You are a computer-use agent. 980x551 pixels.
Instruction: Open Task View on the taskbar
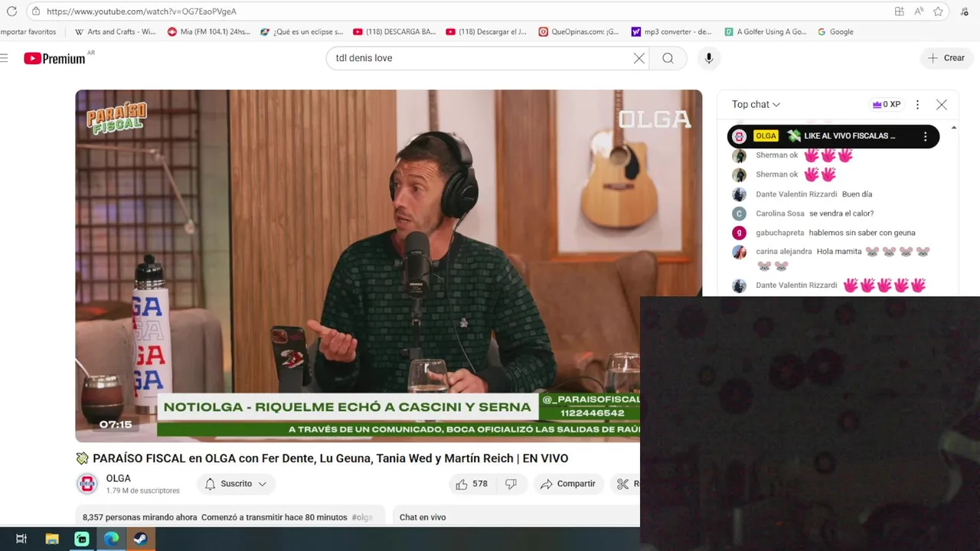click(x=21, y=539)
